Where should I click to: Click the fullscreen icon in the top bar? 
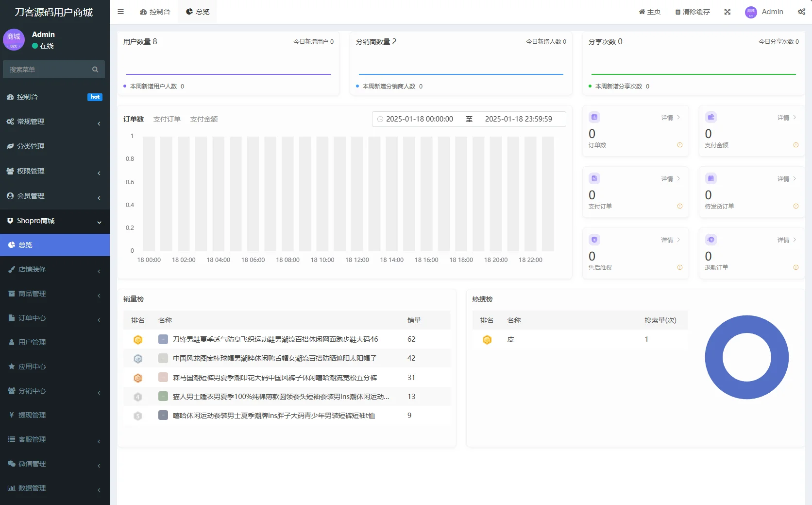(727, 12)
